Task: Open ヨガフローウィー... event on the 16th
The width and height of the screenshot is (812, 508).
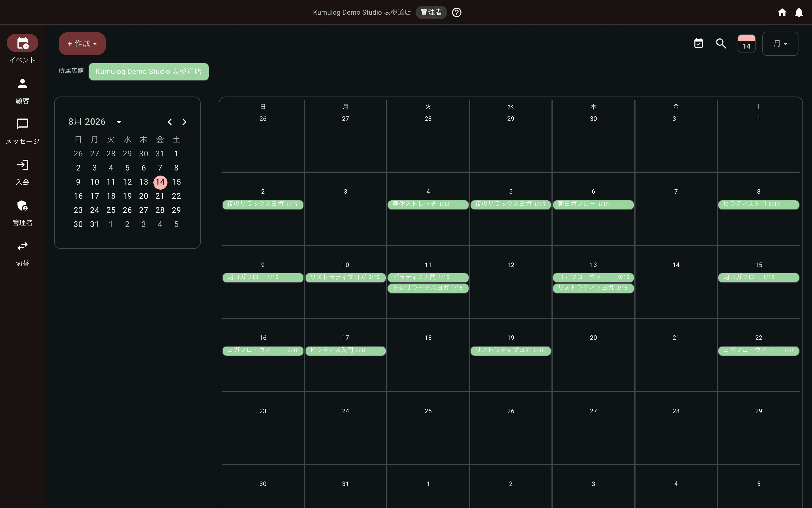Action: 263,351
